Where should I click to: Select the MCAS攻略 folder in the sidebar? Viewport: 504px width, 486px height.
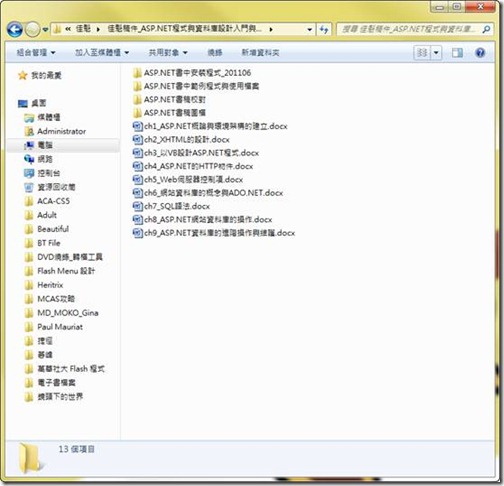pos(50,299)
